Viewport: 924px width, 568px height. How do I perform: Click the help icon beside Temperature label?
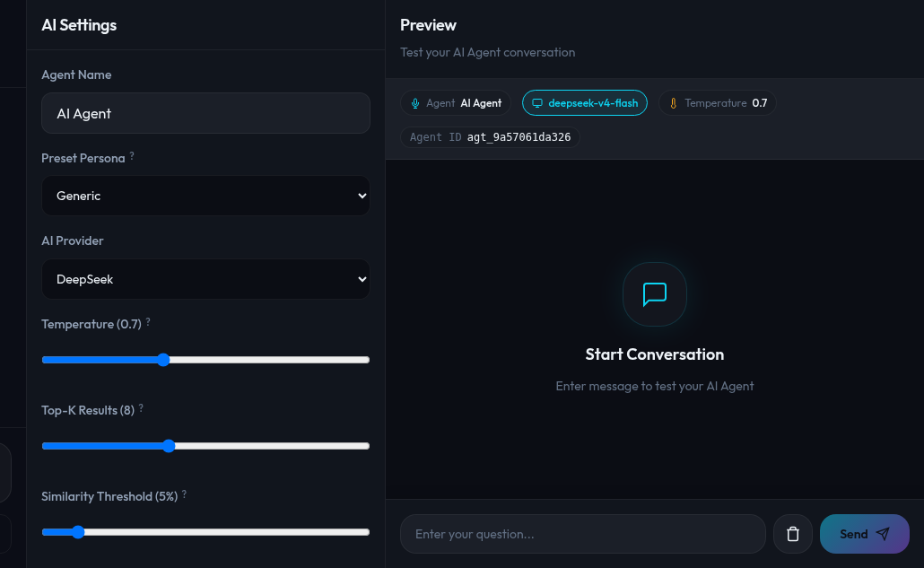[x=148, y=322]
